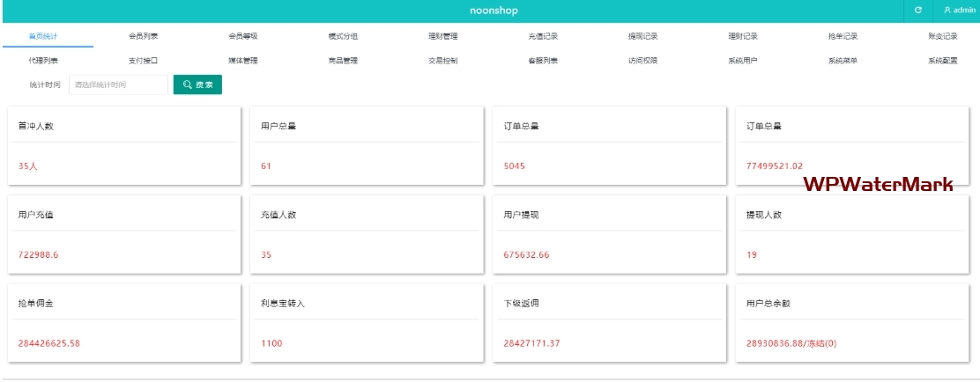Open the 商品管理 menu item
The height and width of the screenshot is (382, 980).
coord(343,61)
